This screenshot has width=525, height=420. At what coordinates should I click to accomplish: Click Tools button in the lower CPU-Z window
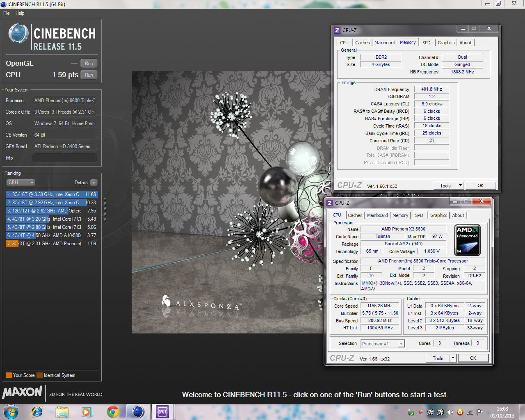[x=438, y=358]
